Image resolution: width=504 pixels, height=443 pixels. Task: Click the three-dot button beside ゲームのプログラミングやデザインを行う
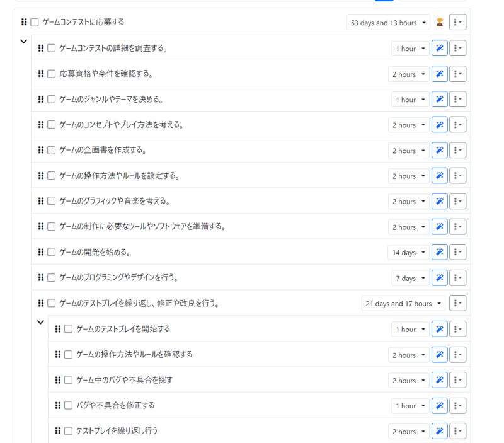click(458, 277)
